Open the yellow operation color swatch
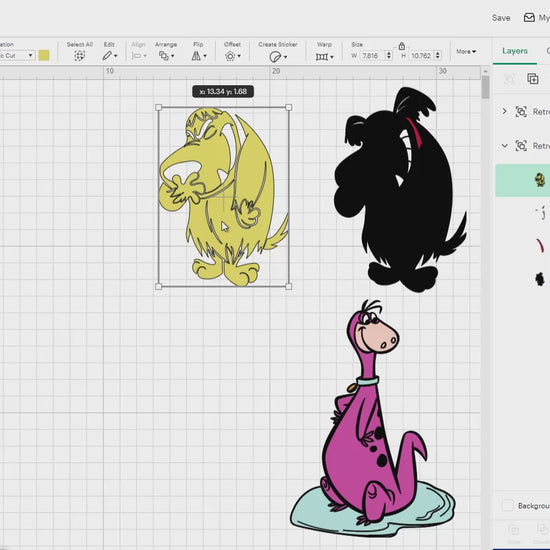The width and height of the screenshot is (550, 550). click(44, 55)
